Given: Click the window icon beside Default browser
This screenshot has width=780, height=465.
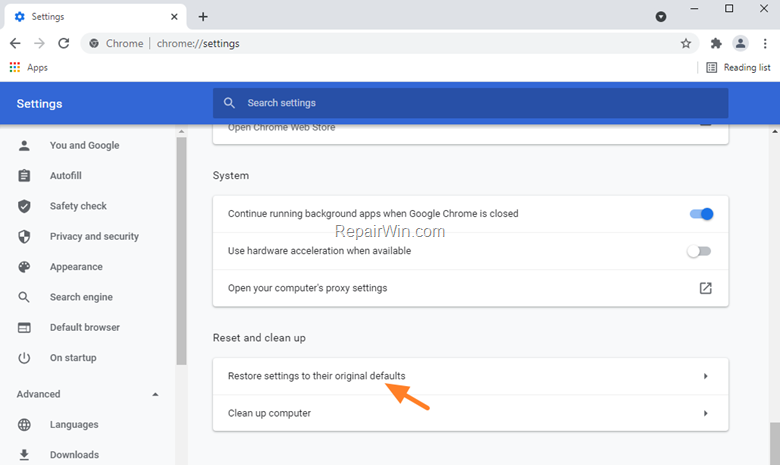Looking at the screenshot, I should [24, 327].
